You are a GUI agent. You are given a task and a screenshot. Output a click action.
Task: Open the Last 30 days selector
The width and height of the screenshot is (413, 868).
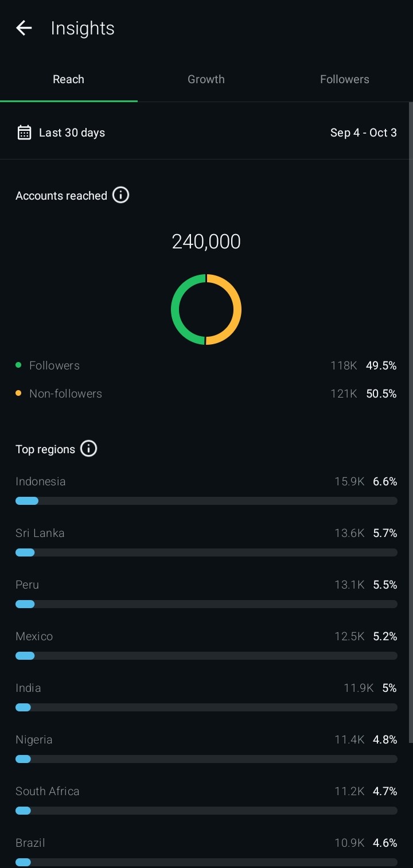coord(72,133)
